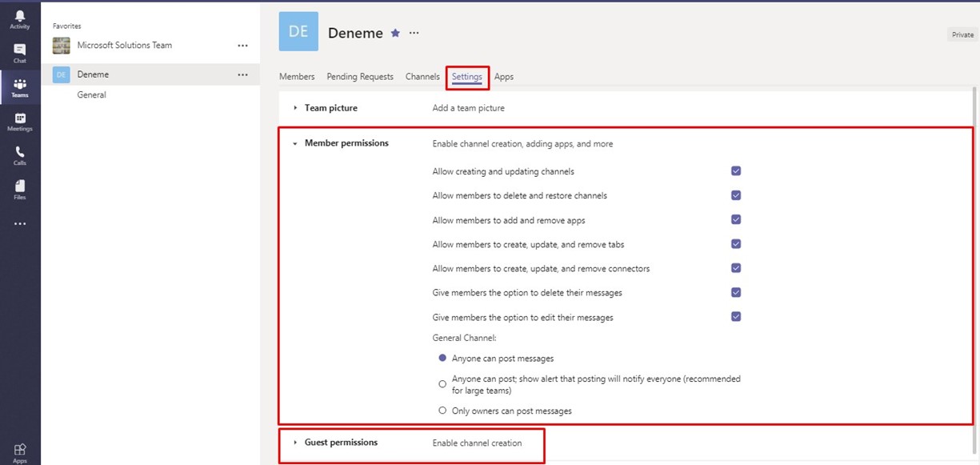Click the sidebar More options ellipsis
Screen dimensions: 980x465
20,224
